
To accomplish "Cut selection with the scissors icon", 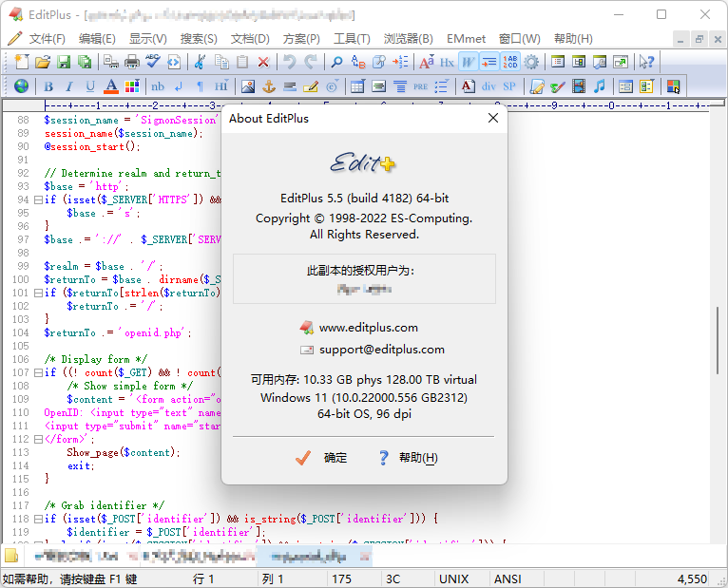I will [x=201, y=62].
